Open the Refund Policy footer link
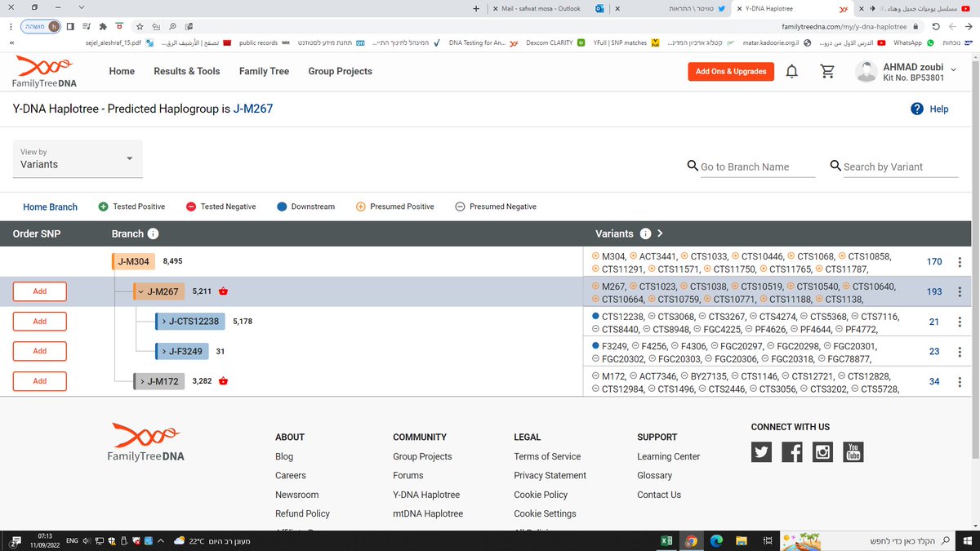The width and height of the screenshot is (980, 551). tap(302, 513)
